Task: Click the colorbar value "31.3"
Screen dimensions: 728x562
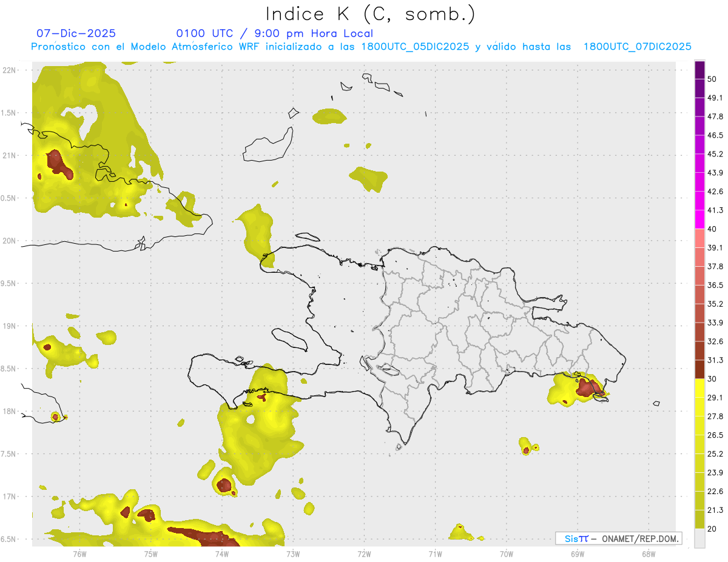Action: coord(715,361)
